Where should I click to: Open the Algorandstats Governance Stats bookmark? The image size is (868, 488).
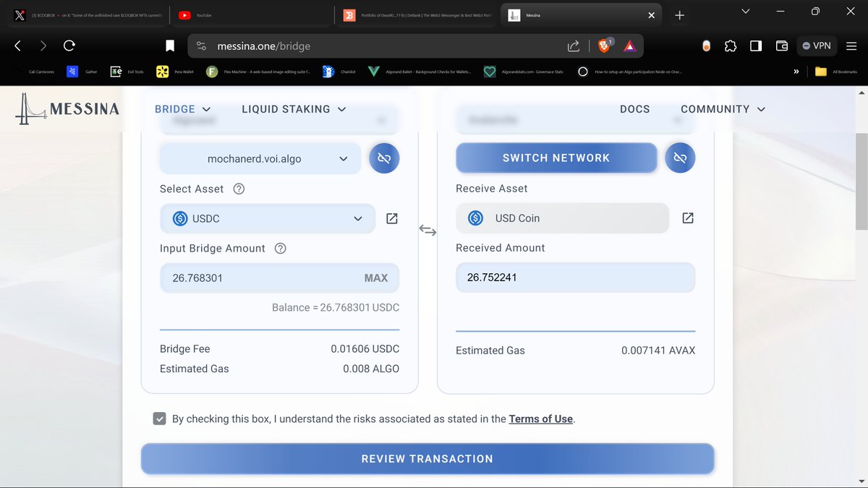[523, 72]
